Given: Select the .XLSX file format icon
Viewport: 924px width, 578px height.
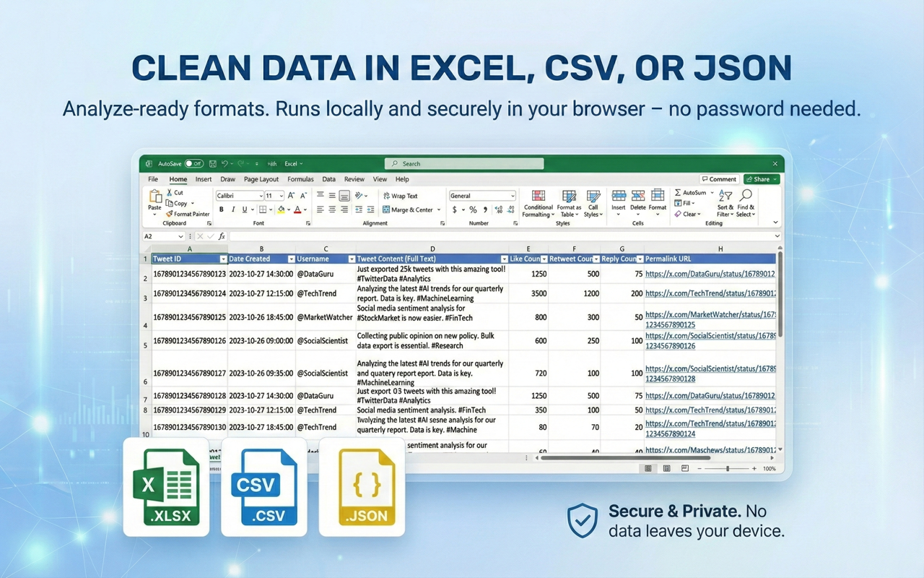Looking at the screenshot, I should click(x=166, y=486).
